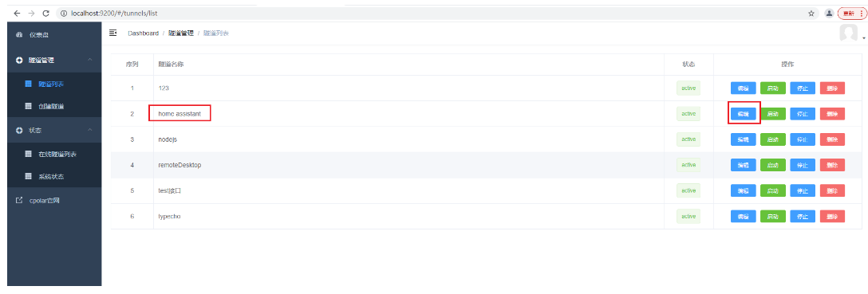The height and width of the screenshot is (294, 868).
Task: Click Dashboard breadcrumb link
Action: click(144, 33)
